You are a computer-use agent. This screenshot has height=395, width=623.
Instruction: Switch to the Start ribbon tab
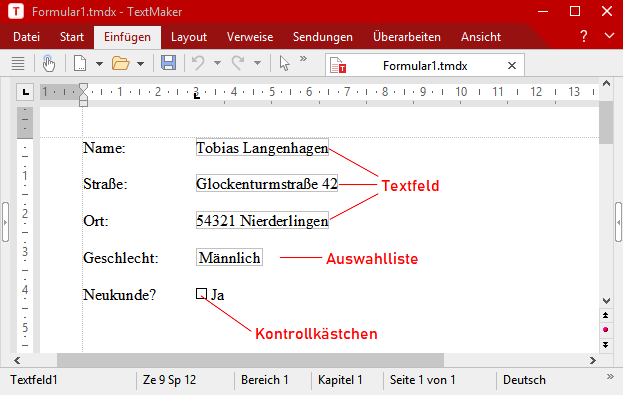tap(72, 37)
